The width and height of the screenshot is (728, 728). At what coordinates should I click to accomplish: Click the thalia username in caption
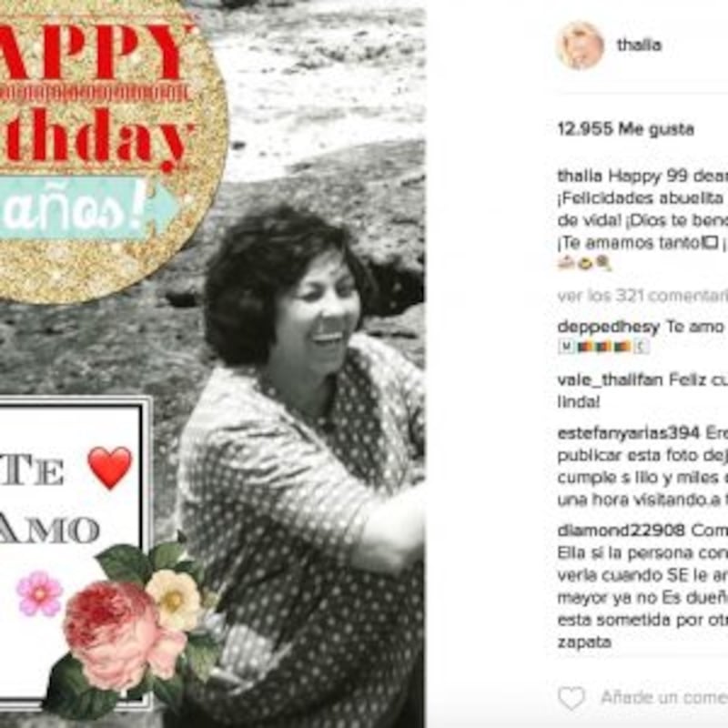tap(580, 177)
